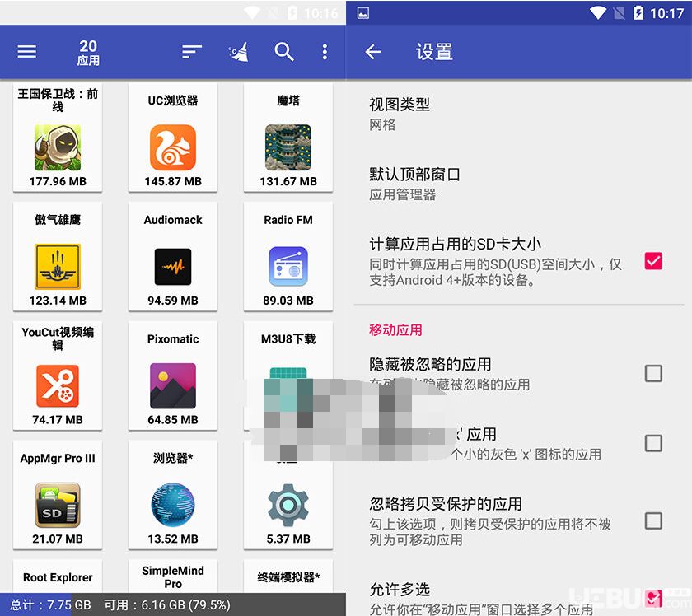
Task: Select the Radio FM app icon
Action: point(288,266)
